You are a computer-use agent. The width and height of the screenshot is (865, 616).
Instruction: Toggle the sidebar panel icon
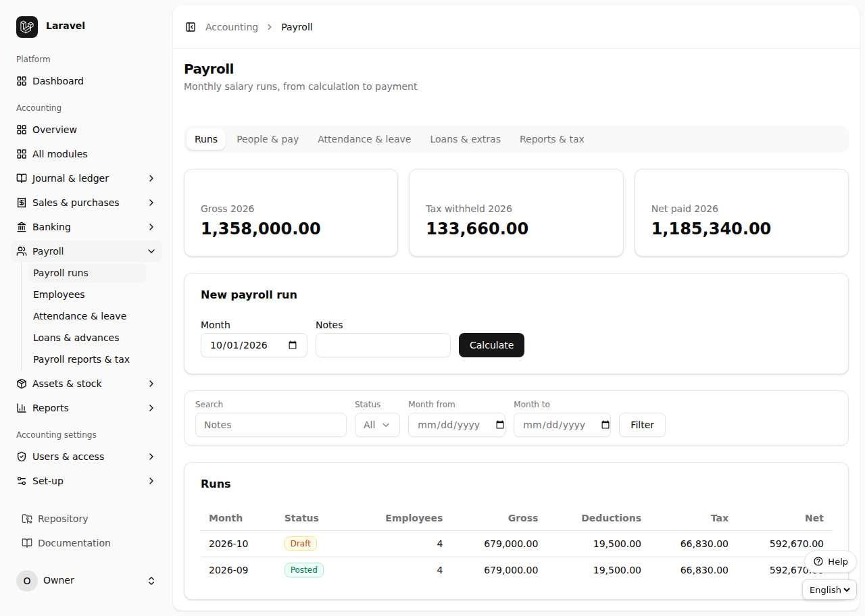pos(191,27)
